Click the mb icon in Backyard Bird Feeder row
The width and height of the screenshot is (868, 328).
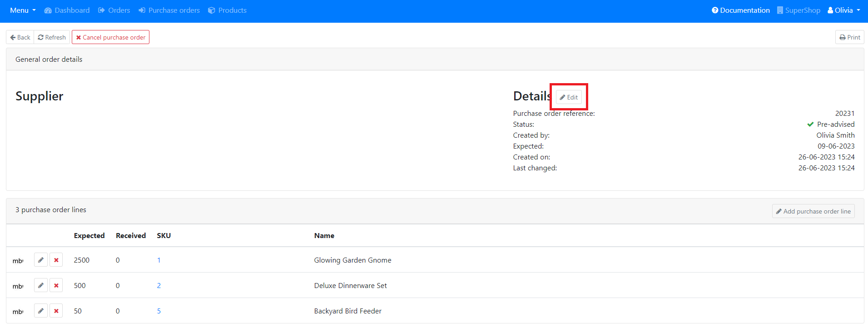pyautogui.click(x=18, y=312)
